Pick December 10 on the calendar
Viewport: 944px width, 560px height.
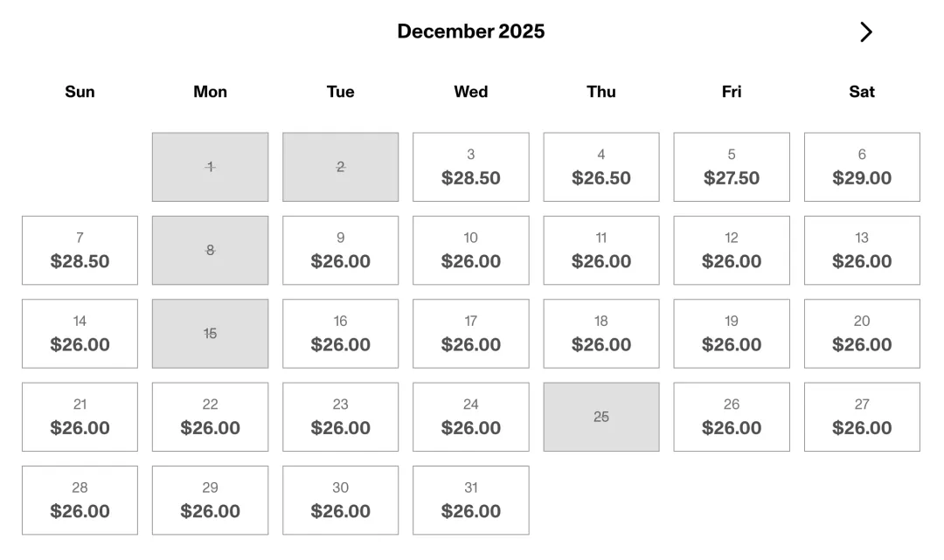click(x=470, y=251)
